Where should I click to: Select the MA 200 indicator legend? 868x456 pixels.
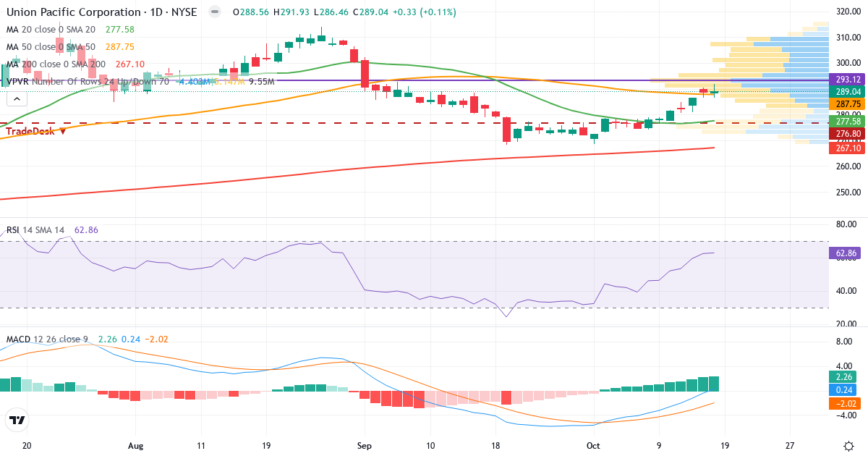(75, 64)
